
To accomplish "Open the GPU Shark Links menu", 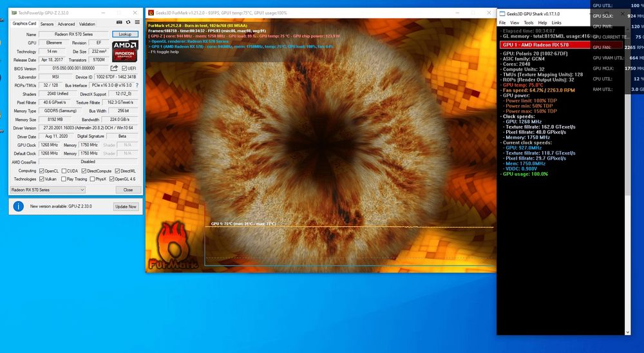I will click(x=556, y=23).
